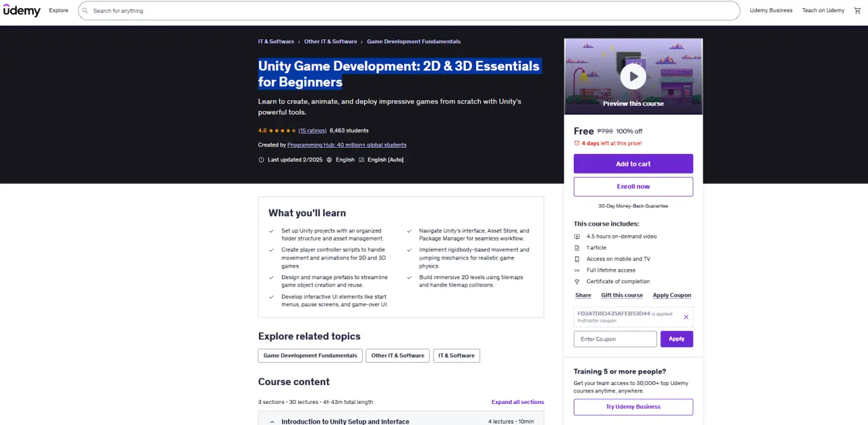Click the last updated badge icon
868x425 pixels.
[261, 160]
